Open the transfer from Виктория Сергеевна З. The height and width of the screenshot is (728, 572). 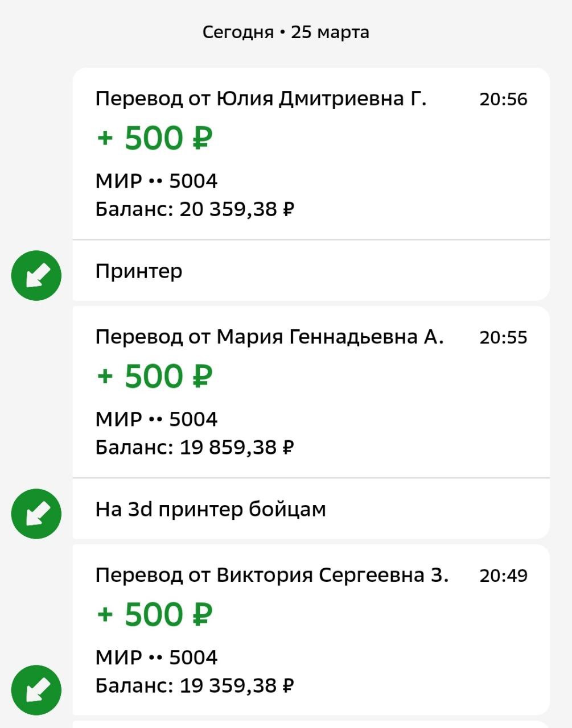pos(271,576)
